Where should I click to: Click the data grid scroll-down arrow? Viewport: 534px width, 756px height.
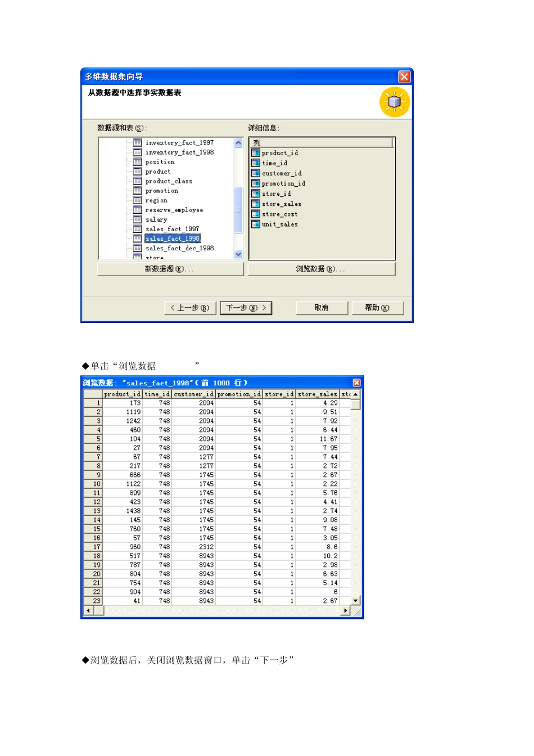[x=356, y=601]
